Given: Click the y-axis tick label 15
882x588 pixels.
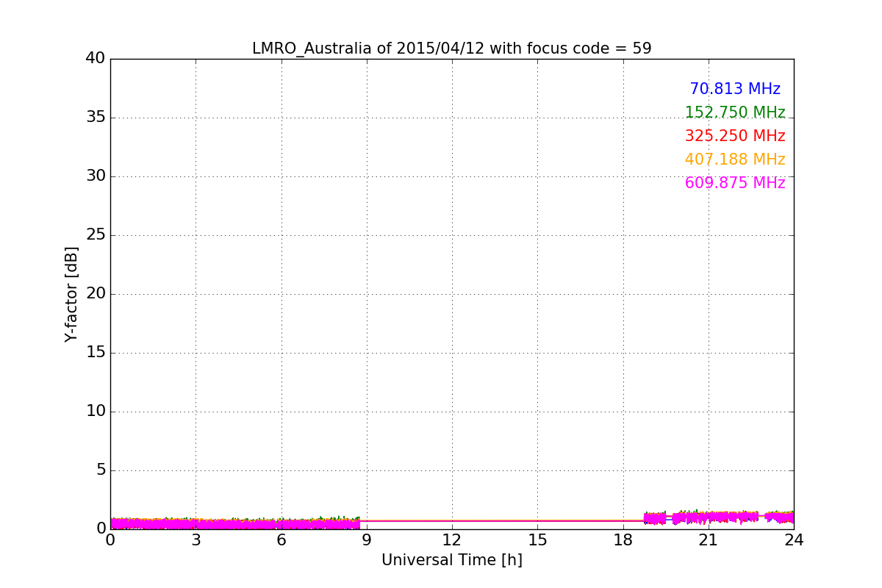Looking at the screenshot, I should (x=96, y=353).
